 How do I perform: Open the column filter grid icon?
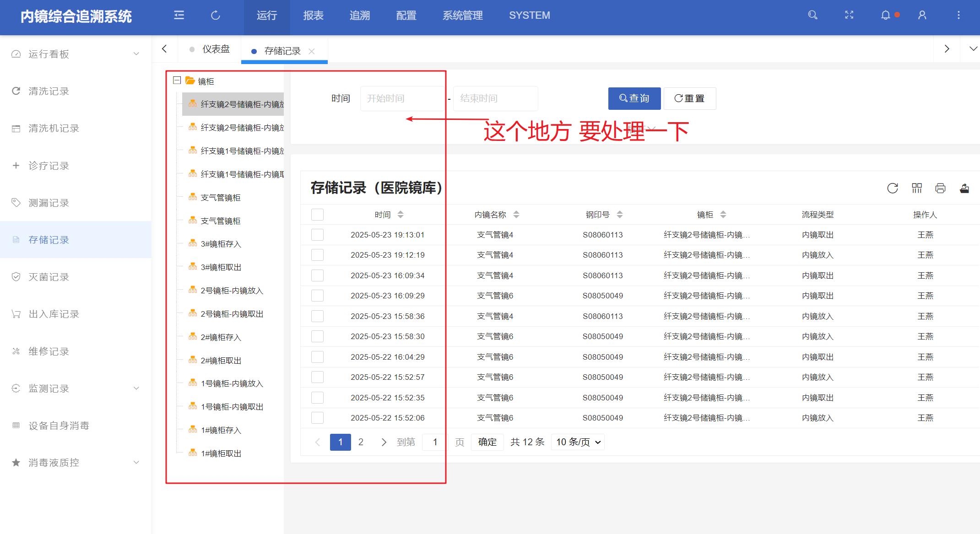point(917,188)
